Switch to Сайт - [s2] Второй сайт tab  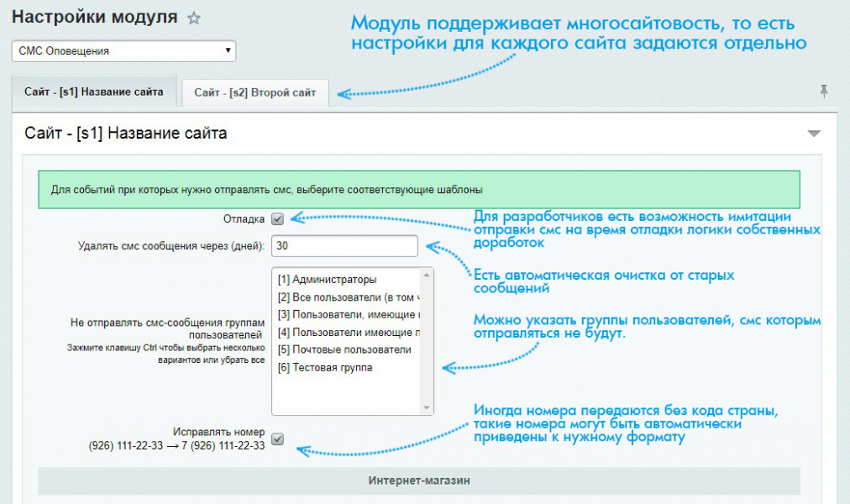254,92
